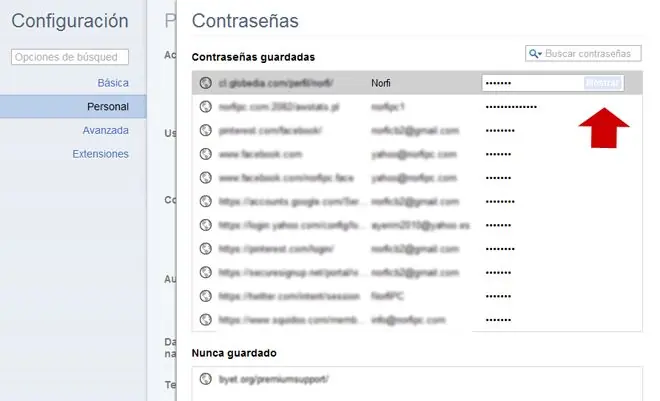This screenshot has width=660, height=401.
Task: Click globe icon for securesignup.net entry
Action: [206, 272]
